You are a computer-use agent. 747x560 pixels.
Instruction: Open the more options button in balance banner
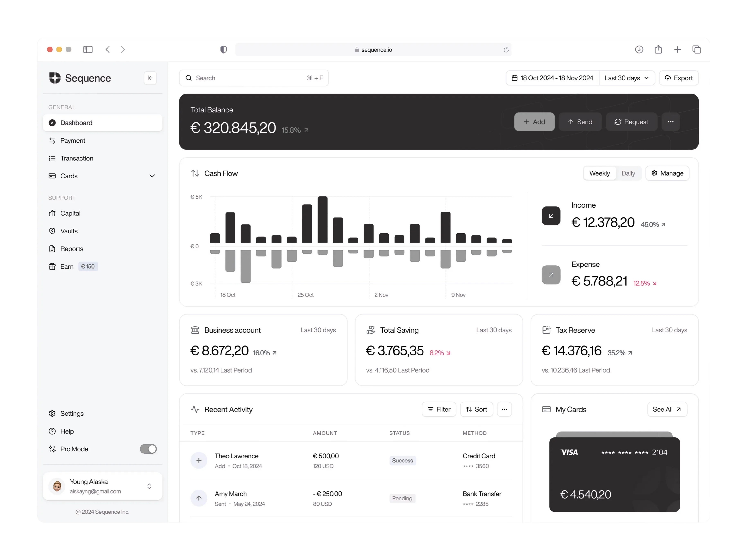pyautogui.click(x=670, y=122)
